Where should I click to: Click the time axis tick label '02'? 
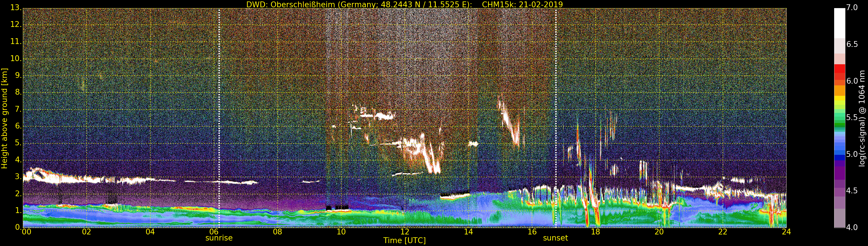click(x=87, y=232)
